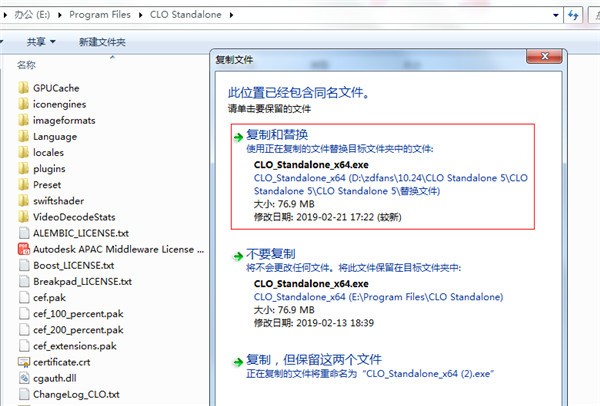Select the text swiftshader
The image size is (600, 406).
click(58, 201)
